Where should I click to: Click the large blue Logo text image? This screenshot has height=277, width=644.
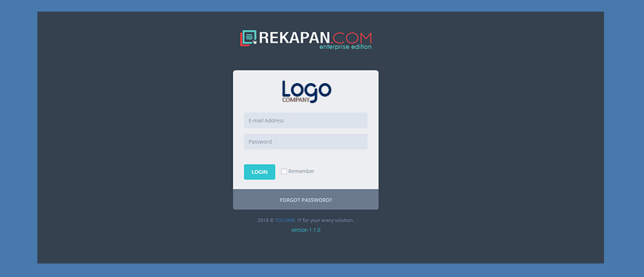(307, 90)
